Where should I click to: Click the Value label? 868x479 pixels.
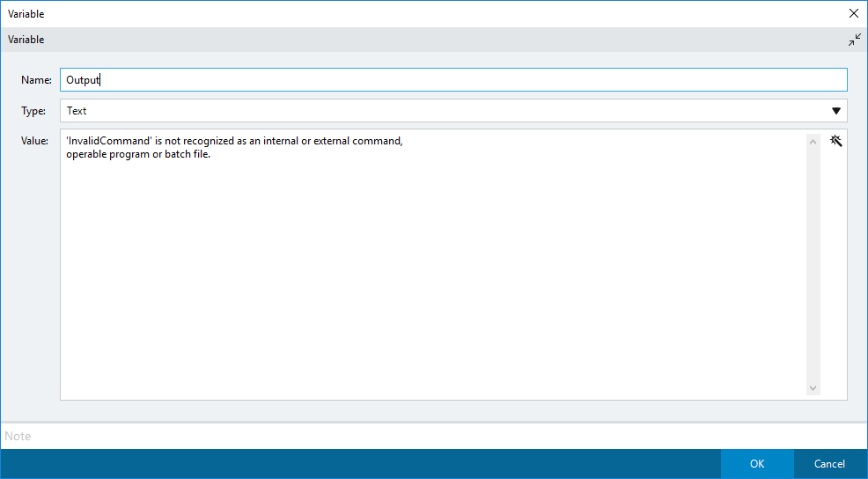34,141
